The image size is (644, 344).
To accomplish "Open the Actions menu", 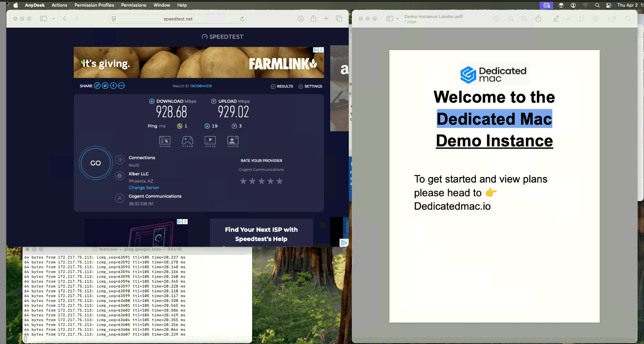I will (x=59, y=5).
